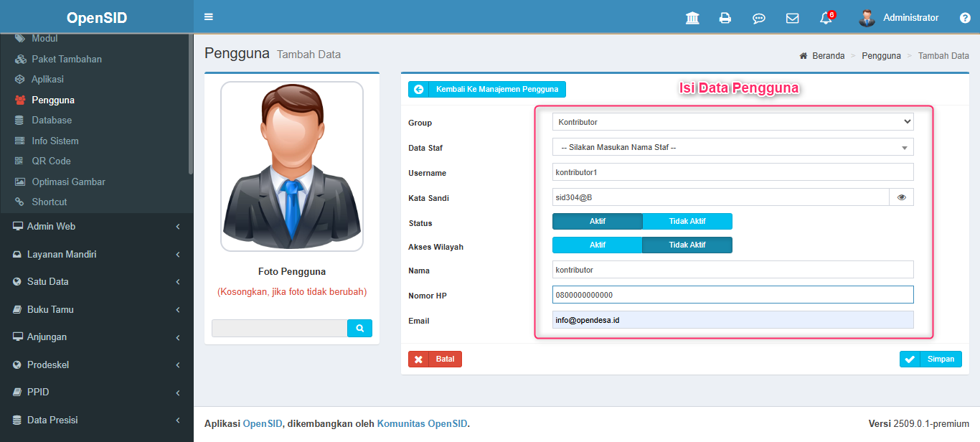Click the Batal button
This screenshot has width=980, height=442.
[435, 359]
